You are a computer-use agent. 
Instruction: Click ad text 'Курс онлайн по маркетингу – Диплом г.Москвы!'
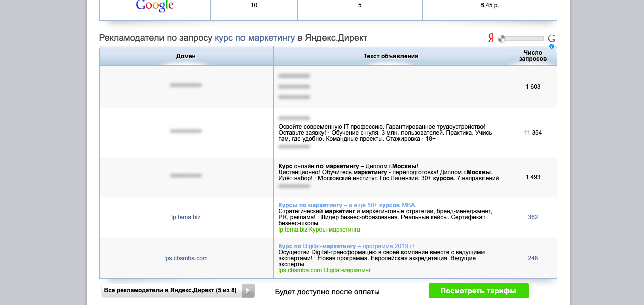click(348, 166)
